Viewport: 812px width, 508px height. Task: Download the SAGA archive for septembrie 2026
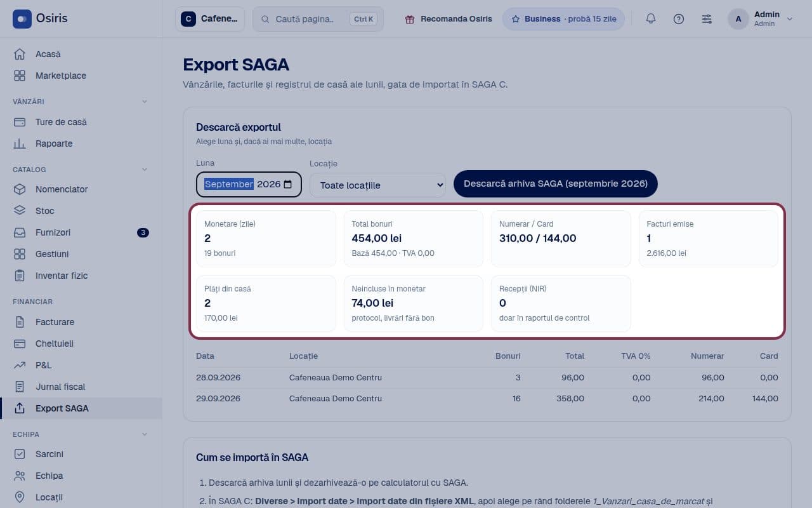click(556, 184)
